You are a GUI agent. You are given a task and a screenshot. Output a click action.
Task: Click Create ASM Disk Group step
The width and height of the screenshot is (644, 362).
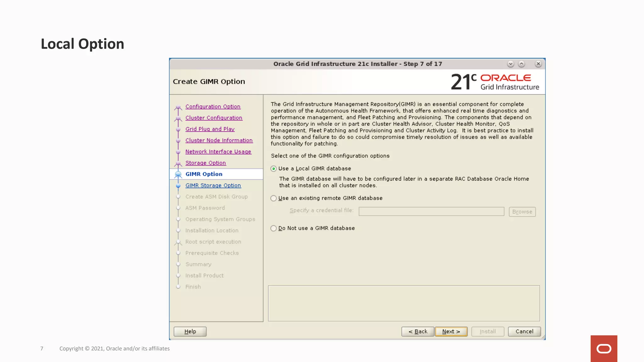pyautogui.click(x=217, y=197)
